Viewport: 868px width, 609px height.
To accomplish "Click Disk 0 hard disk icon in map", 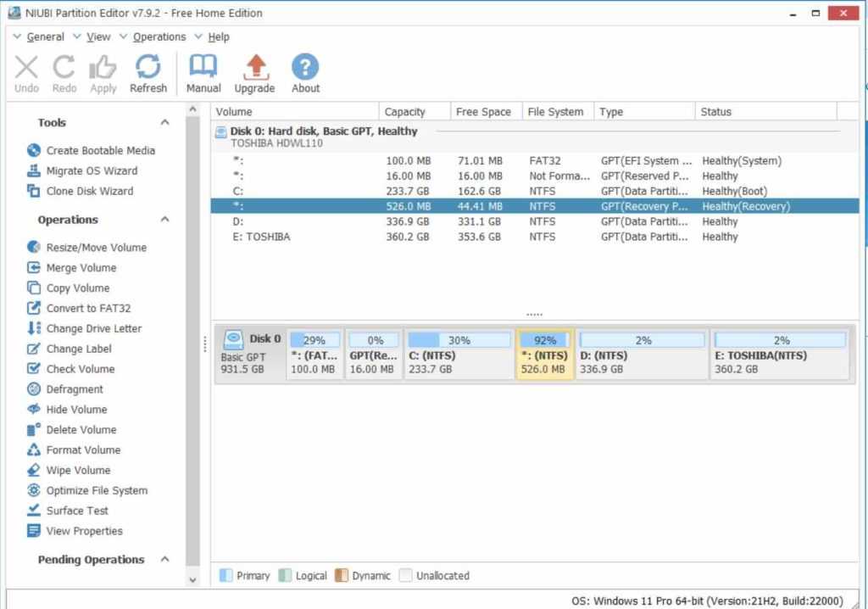I will (233, 339).
